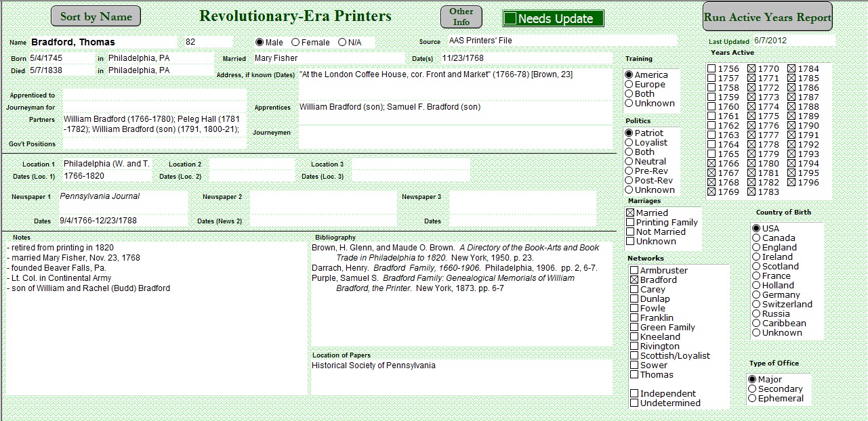The image size is (868, 421).
Task: Toggle the Needs Update checkbox
Action: click(x=511, y=18)
